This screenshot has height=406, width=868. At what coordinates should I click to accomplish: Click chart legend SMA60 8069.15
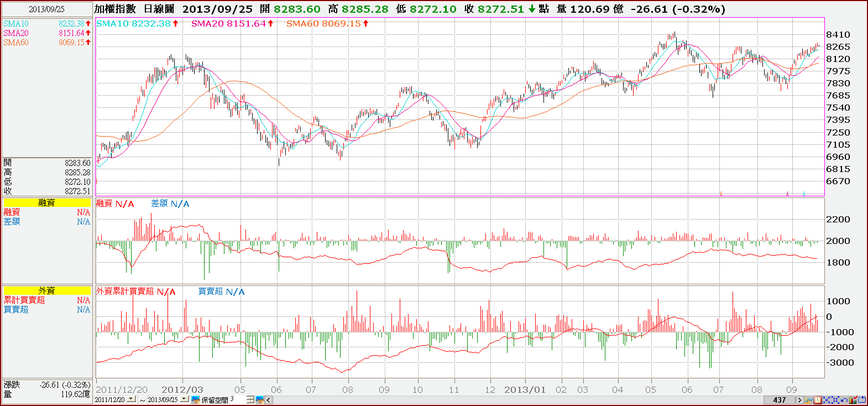click(327, 23)
